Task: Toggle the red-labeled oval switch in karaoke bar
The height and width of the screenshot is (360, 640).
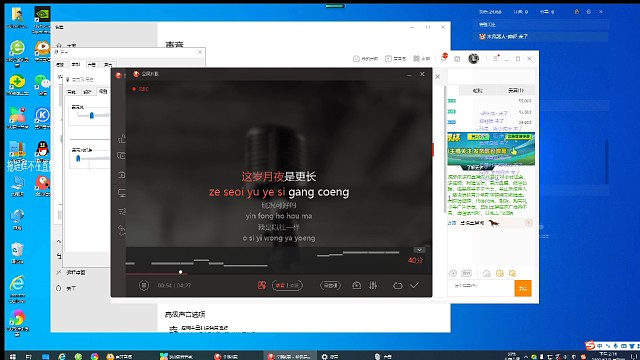Action: pos(287,285)
